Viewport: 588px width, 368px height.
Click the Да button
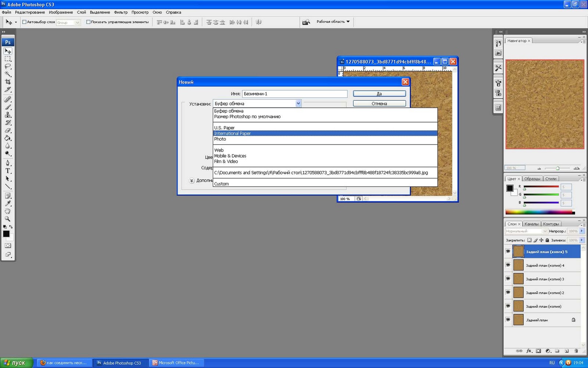pos(379,94)
